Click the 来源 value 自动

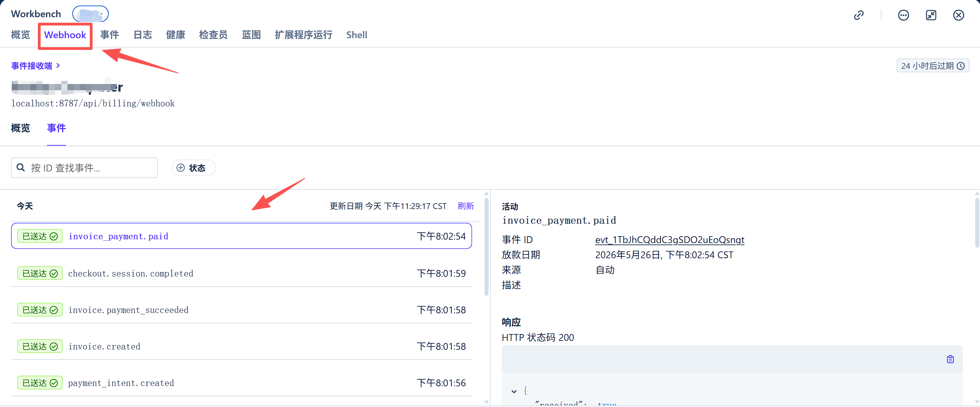tap(605, 270)
